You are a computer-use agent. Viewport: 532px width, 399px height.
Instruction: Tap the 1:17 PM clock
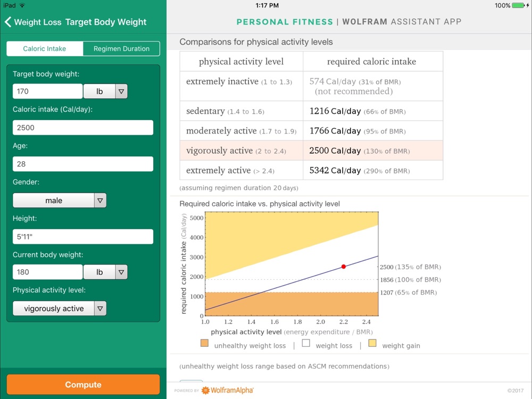[267, 5]
